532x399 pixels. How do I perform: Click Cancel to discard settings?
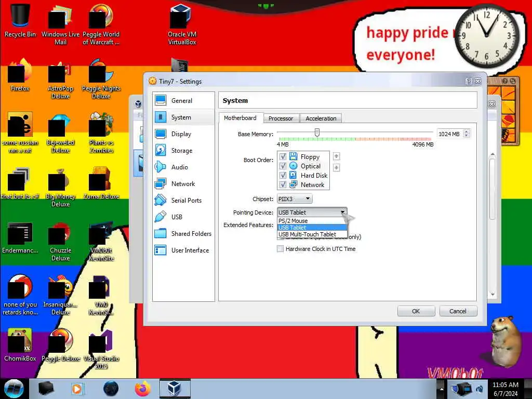tap(458, 311)
